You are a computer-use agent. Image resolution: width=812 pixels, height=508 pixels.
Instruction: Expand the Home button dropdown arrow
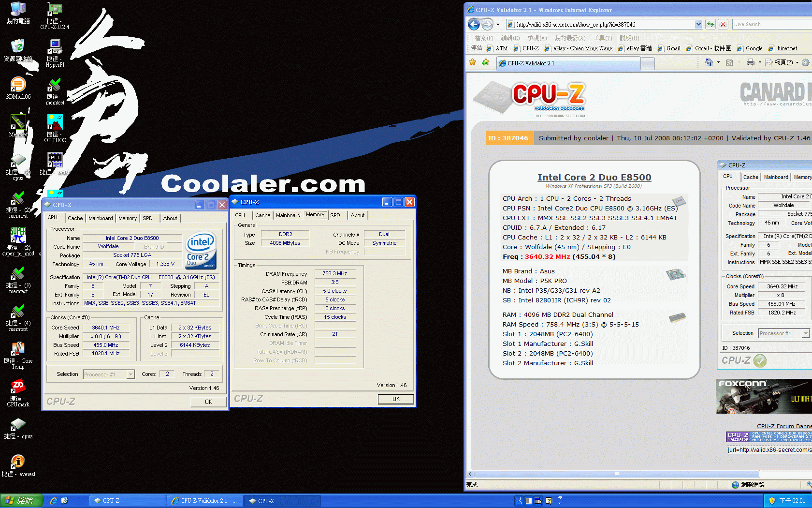click(718, 62)
